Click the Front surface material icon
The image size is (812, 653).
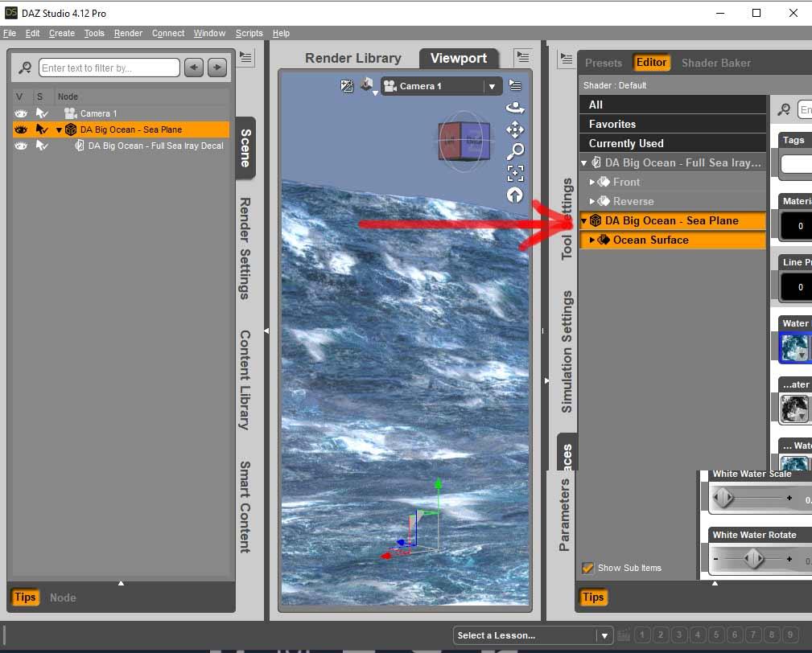pos(604,182)
